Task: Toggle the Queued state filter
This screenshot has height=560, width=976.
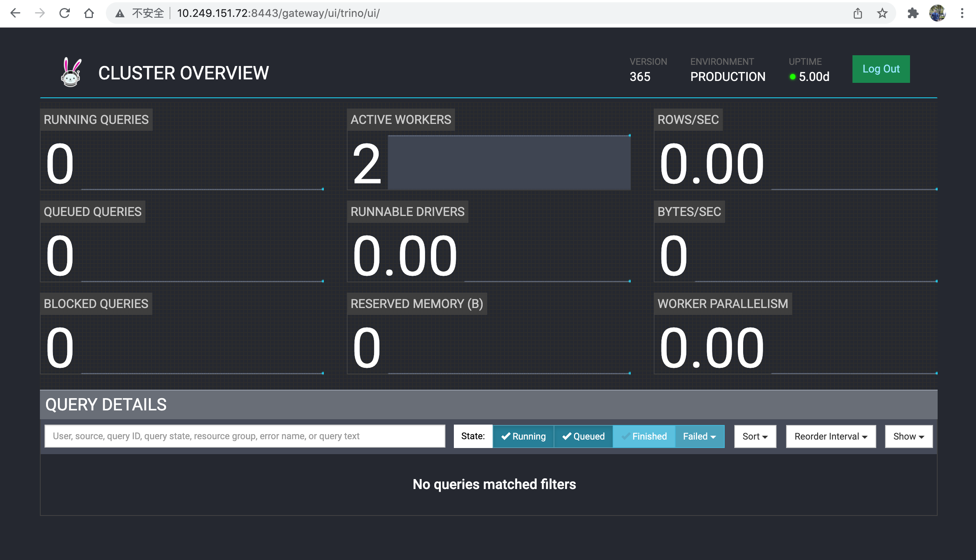Action: [x=583, y=436]
